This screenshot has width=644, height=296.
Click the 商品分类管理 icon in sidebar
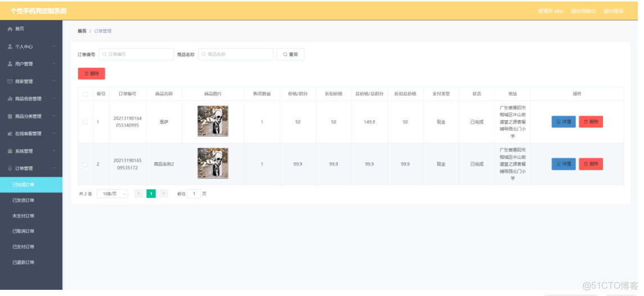click(10, 116)
